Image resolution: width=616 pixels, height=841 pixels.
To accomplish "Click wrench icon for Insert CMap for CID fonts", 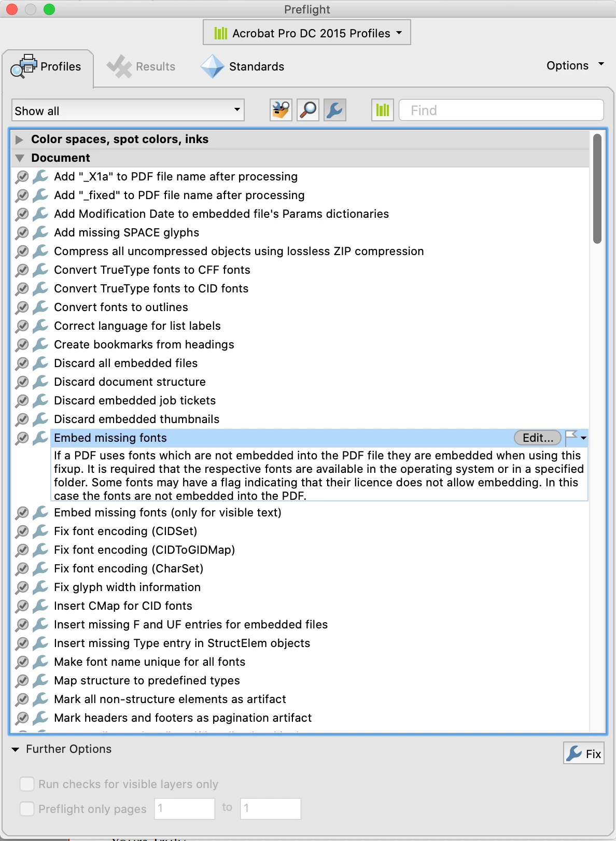I will pos(40,606).
